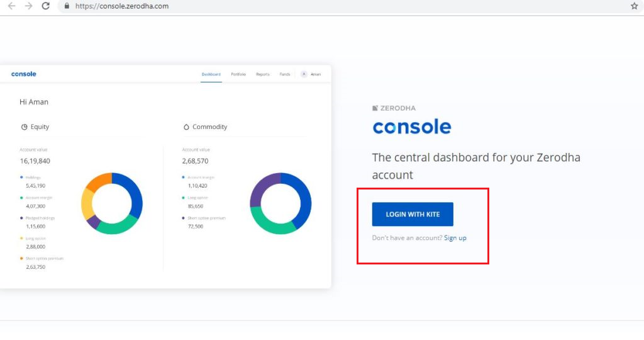Open the Portfolio tab

click(238, 74)
